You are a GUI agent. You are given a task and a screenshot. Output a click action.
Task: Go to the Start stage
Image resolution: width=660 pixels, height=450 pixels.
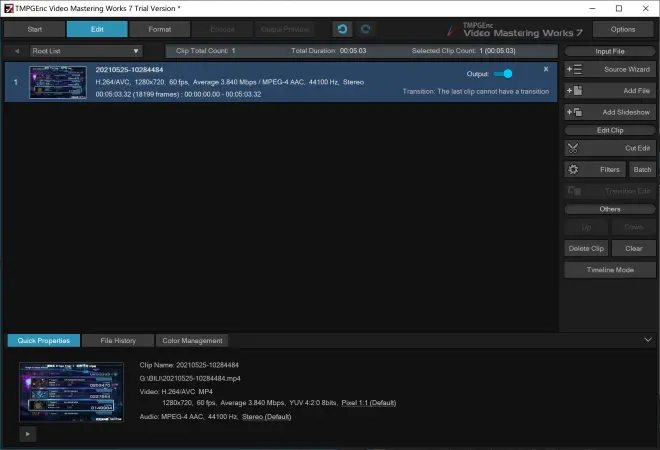pyautogui.click(x=35, y=29)
